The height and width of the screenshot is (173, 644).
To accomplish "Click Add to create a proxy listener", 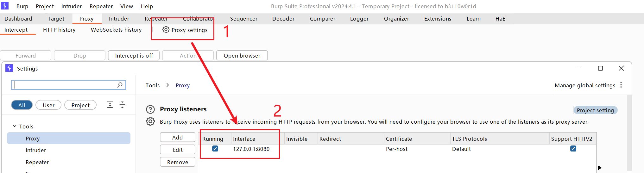I will (178, 138).
